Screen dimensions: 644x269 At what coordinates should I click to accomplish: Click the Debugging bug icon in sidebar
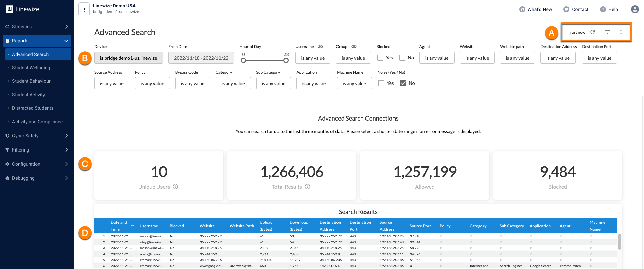[7, 178]
